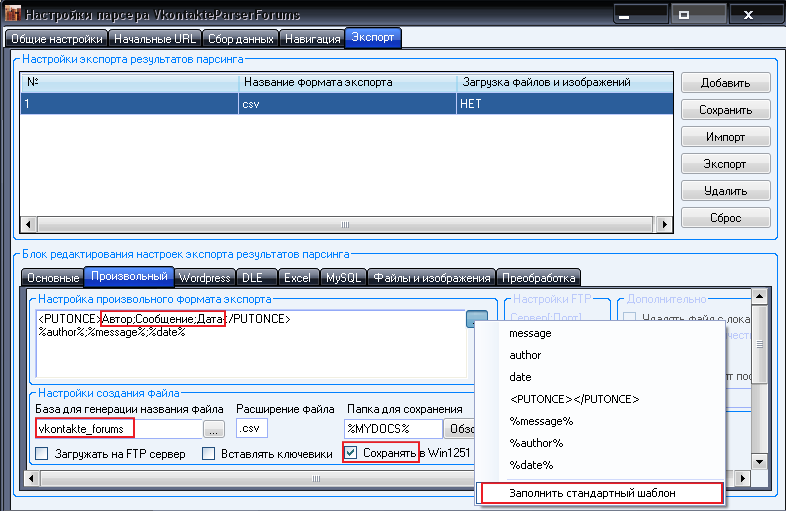Select the Экспорт tab
Screen dimensions: 786x511
(x=372, y=38)
